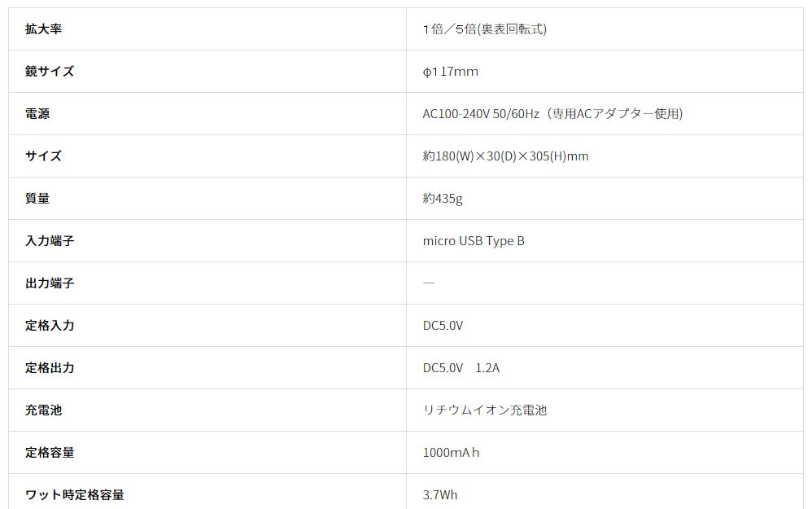The width and height of the screenshot is (812, 509).
Task: Select the micro USB Type B value
Action: [474, 241]
